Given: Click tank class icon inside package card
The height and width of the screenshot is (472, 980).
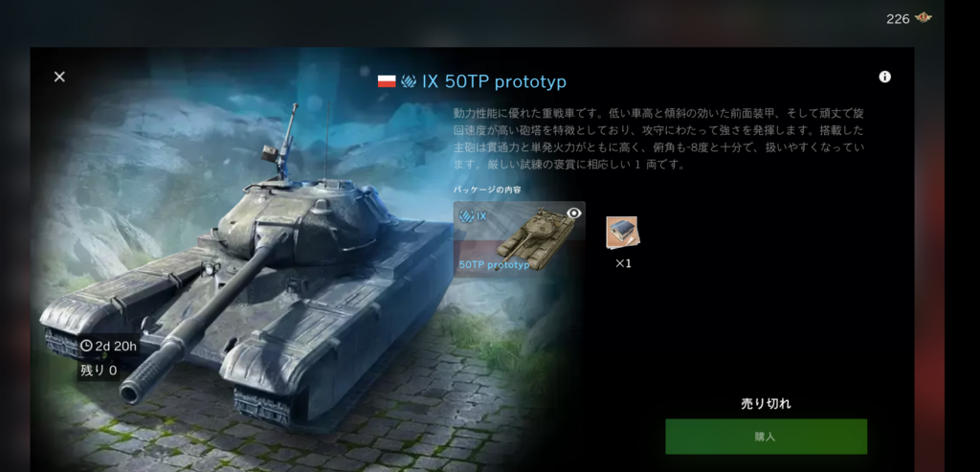Looking at the screenshot, I should [466, 216].
